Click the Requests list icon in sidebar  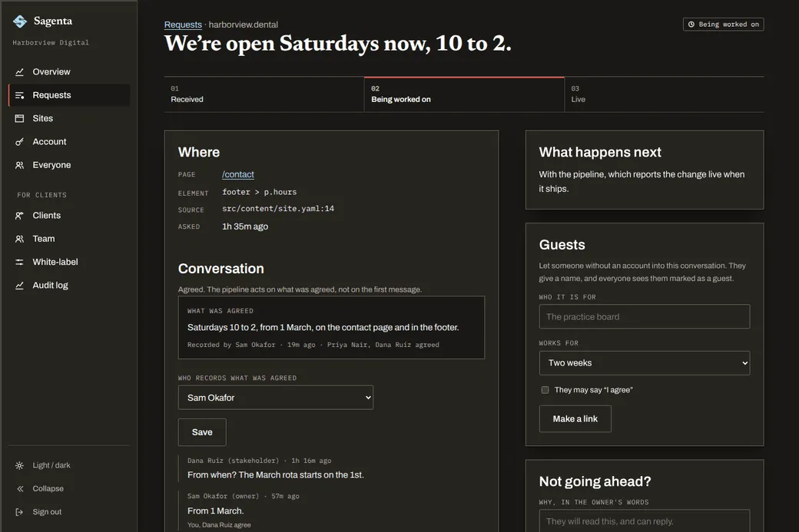coord(19,95)
